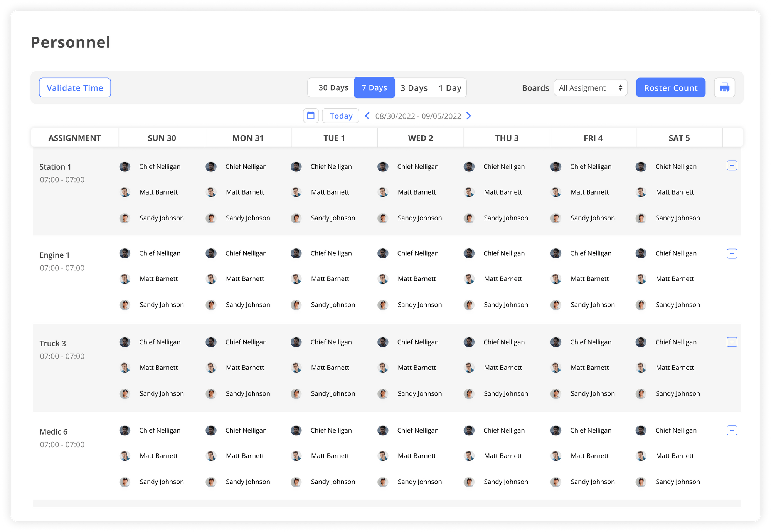Screen dimensions: 771x532
Task: Click the Roster Count button
Action: 671,87
